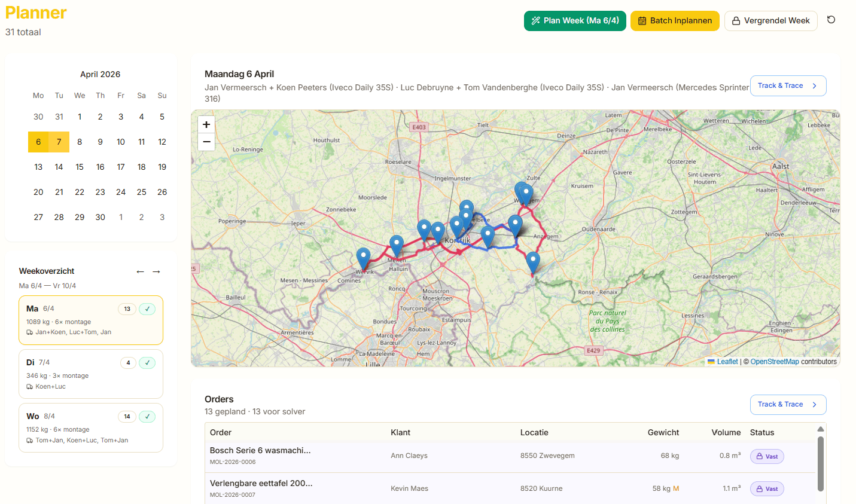
Task: Switch to the Di 7/4 day card
Action: click(x=90, y=374)
